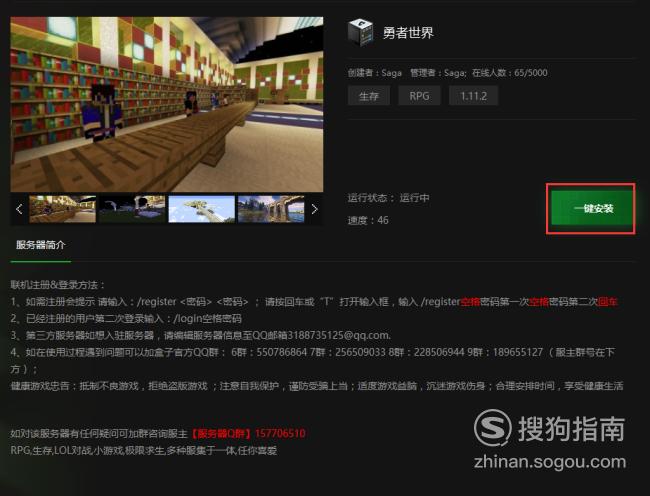Click the 3188735125@qq.com email line

(x=201, y=335)
